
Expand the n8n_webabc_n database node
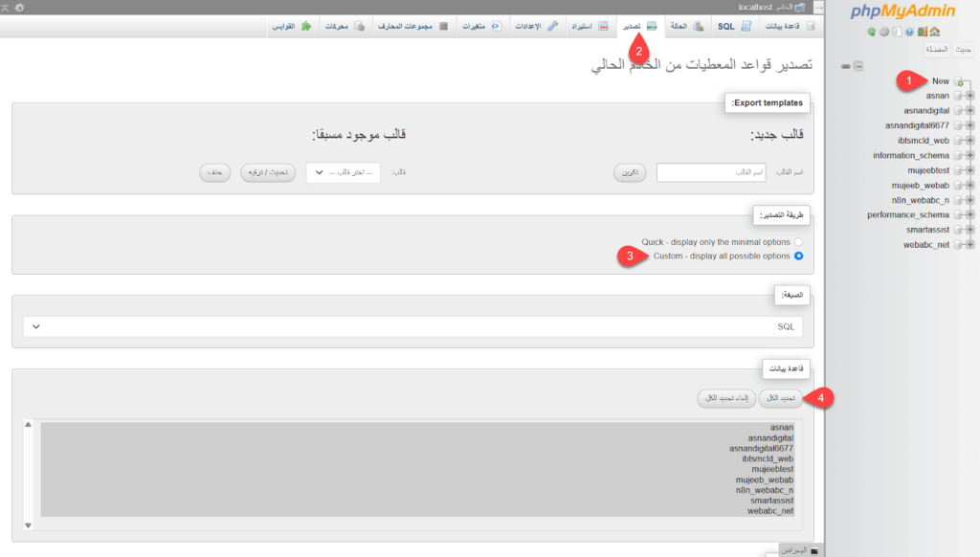(970, 201)
